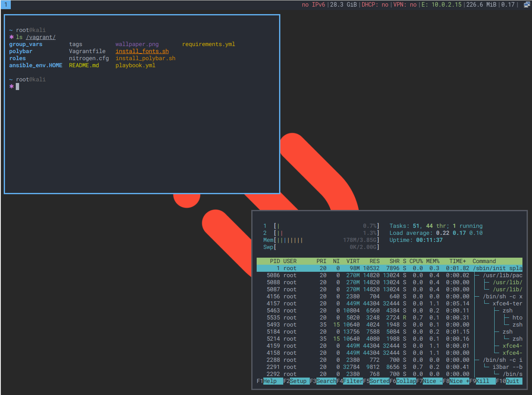The height and width of the screenshot is (395, 532).
Task: Click the CPU 2 usage meter in htop
Action: tap(321, 233)
